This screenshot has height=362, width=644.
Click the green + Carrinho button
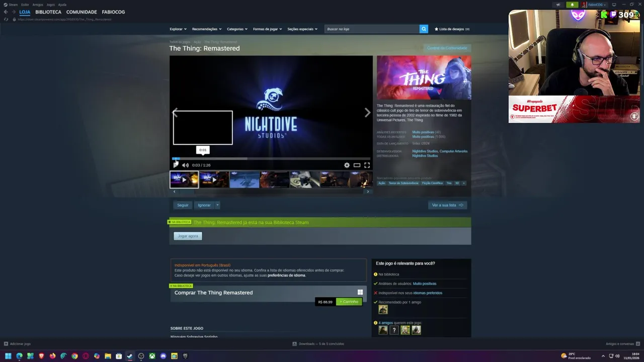pos(349,302)
